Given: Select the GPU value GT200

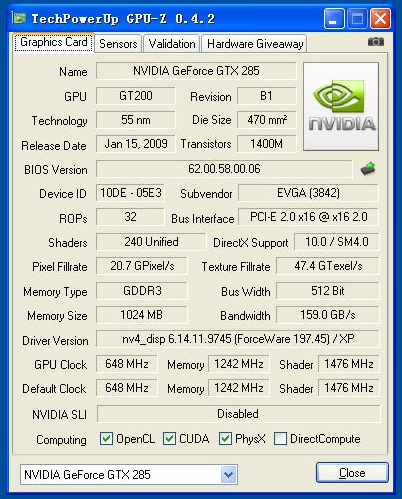Looking at the screenshot, I should coord(136,96).
